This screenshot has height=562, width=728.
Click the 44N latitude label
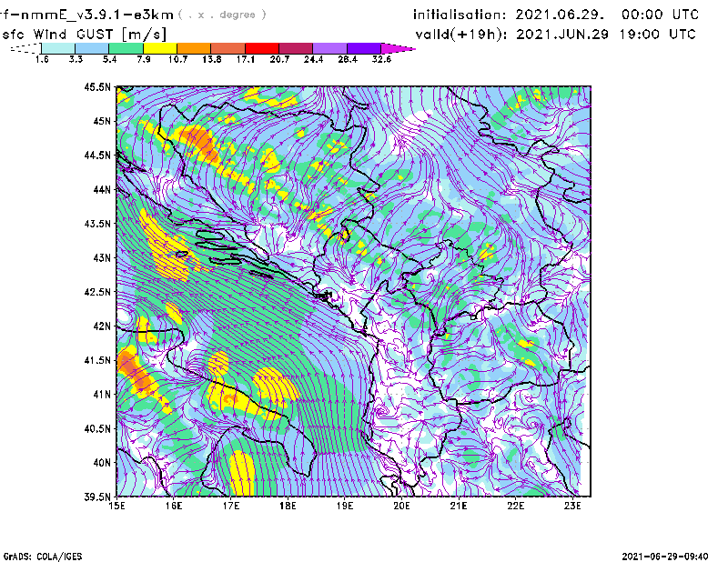coord(102,189)
